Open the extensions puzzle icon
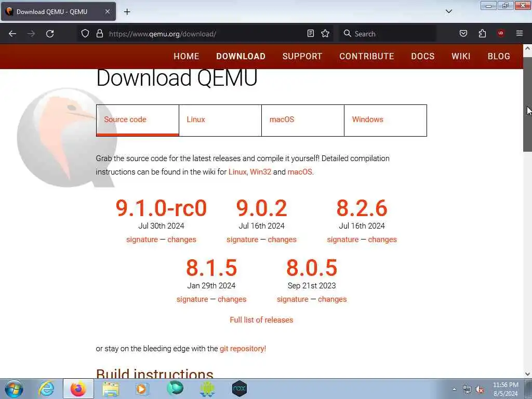532x399 pixels. click(x=482, y=33)
